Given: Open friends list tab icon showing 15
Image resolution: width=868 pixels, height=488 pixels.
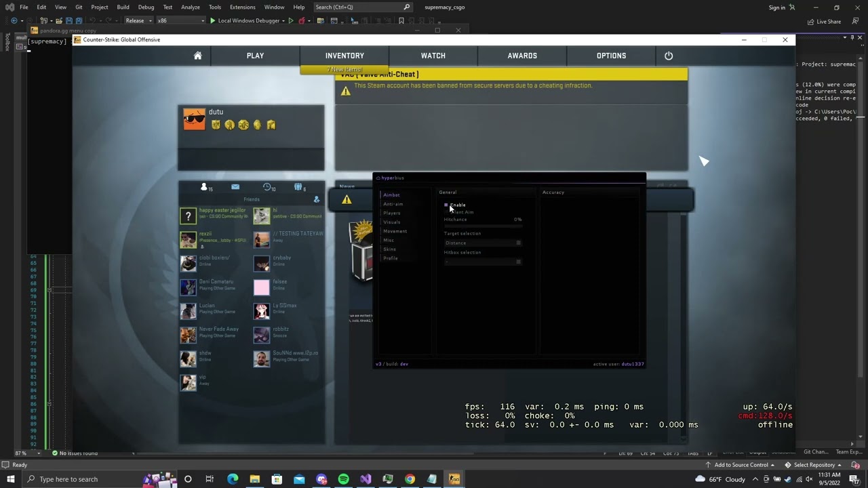Looking at the screenshot, I should coord(205,187).
